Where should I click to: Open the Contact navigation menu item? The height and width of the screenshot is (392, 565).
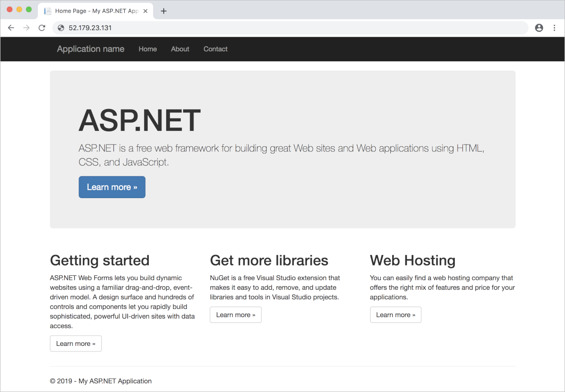pos(215,49)
